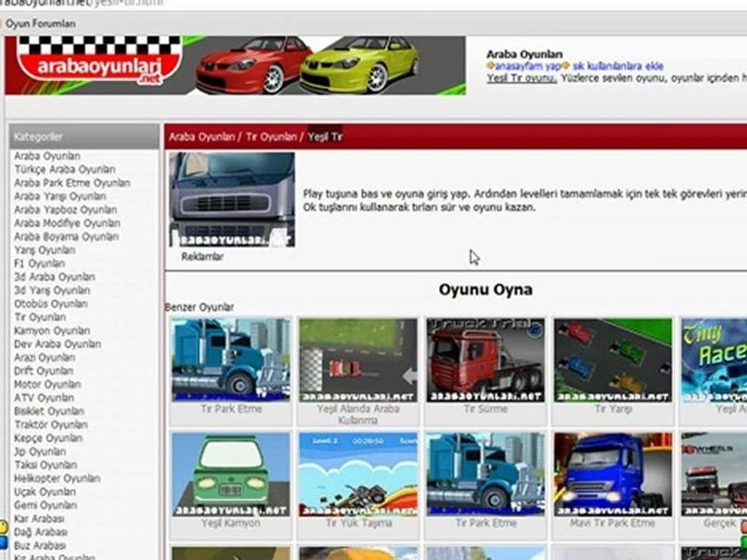
Task: Click the browser address bar URL
Action: point(82,3)
